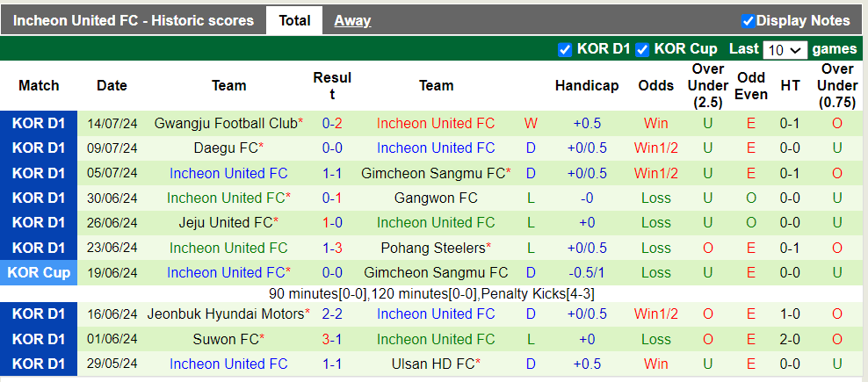Click the 3-1 result score link
This screenshot has width=868, height=382.
[332, 339]
